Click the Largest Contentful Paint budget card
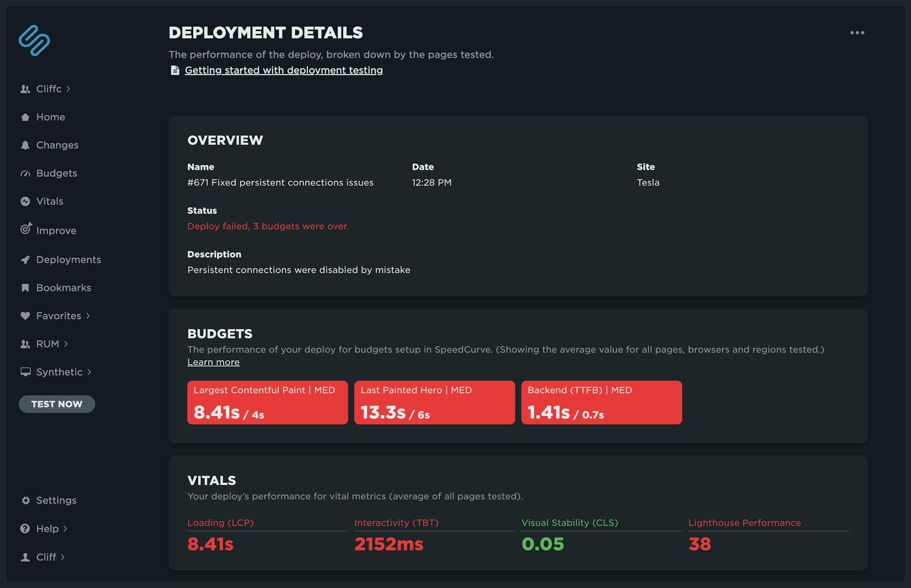This screenshot has width=911, height=588. tap(267, 403)
